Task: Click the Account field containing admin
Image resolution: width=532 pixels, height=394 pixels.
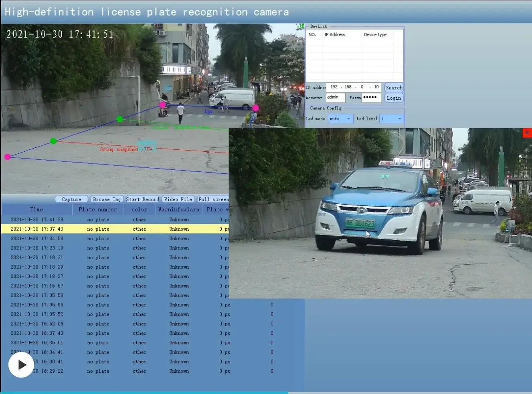Action: (x=335, y=98)
